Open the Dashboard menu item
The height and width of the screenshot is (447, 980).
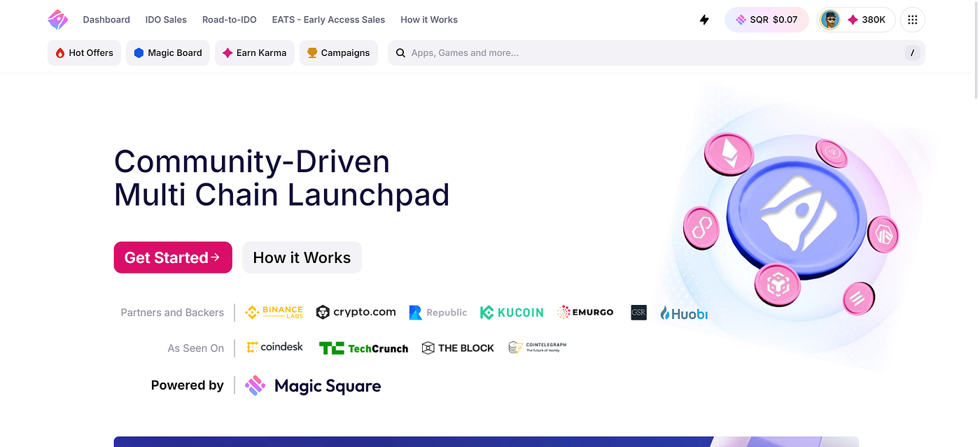click(x=106, y=20)
